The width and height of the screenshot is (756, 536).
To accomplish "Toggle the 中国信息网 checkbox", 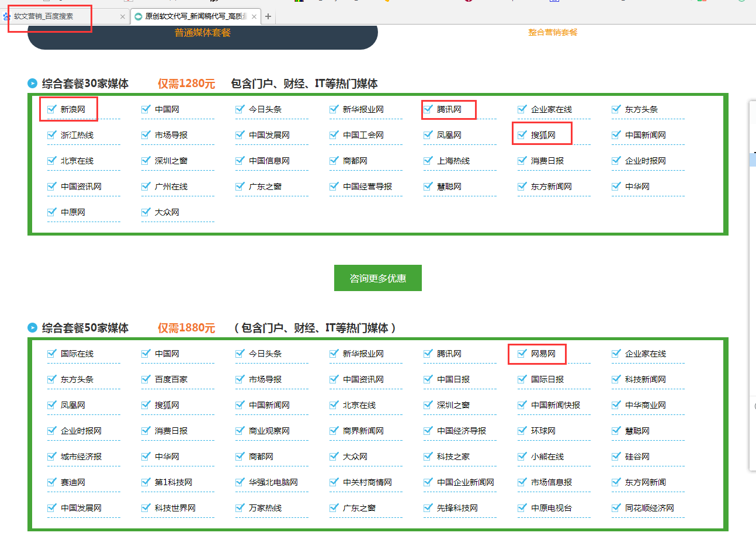I will (240, 160).
